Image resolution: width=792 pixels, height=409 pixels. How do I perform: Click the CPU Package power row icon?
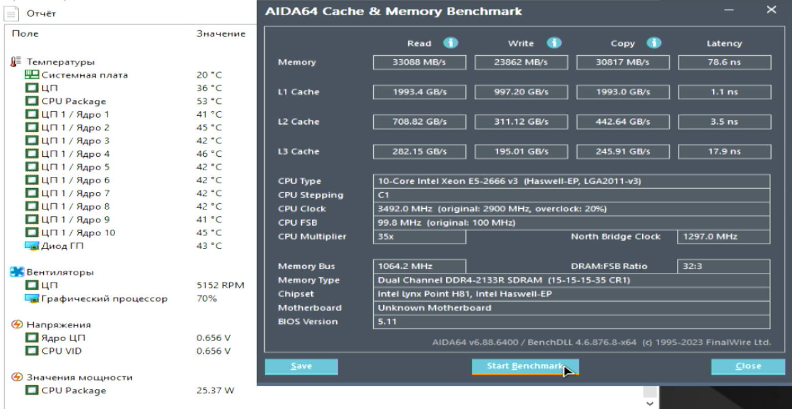click(x=32, y=390)
